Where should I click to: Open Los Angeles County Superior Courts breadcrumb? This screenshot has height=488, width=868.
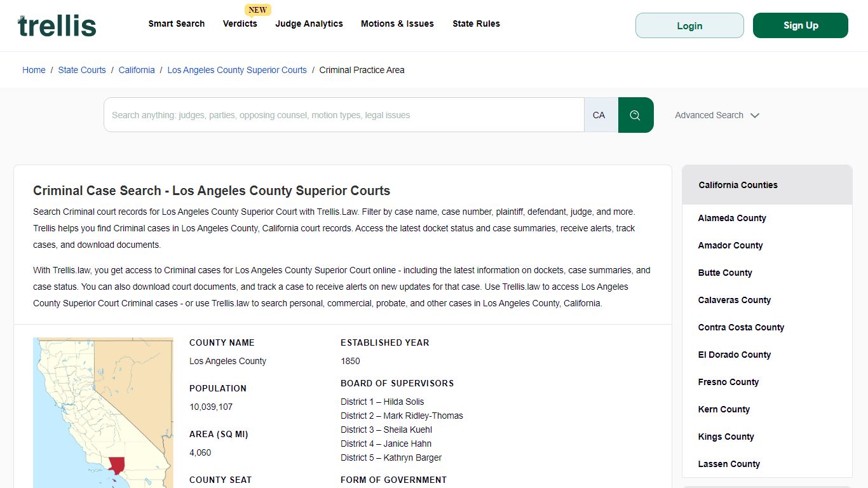pyautogui.click(x=237, y=70)
